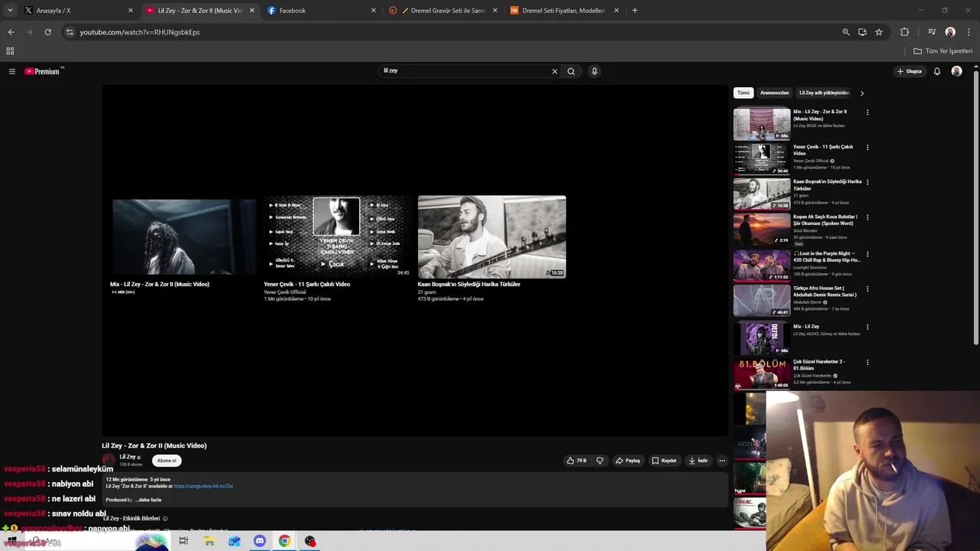
Task: Open the umgturkey.lnk.to/Zor link
Action: coord(203,486)
